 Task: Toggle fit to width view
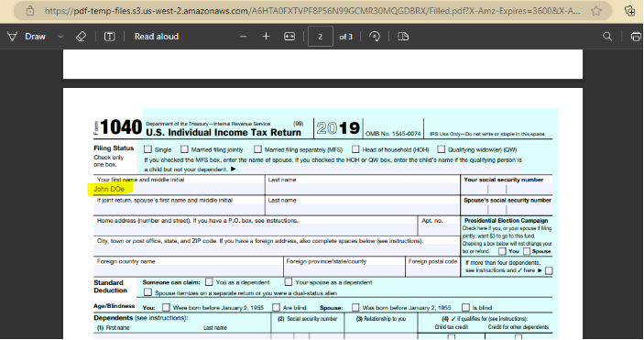pyautogui.click(x=289, y=37)
